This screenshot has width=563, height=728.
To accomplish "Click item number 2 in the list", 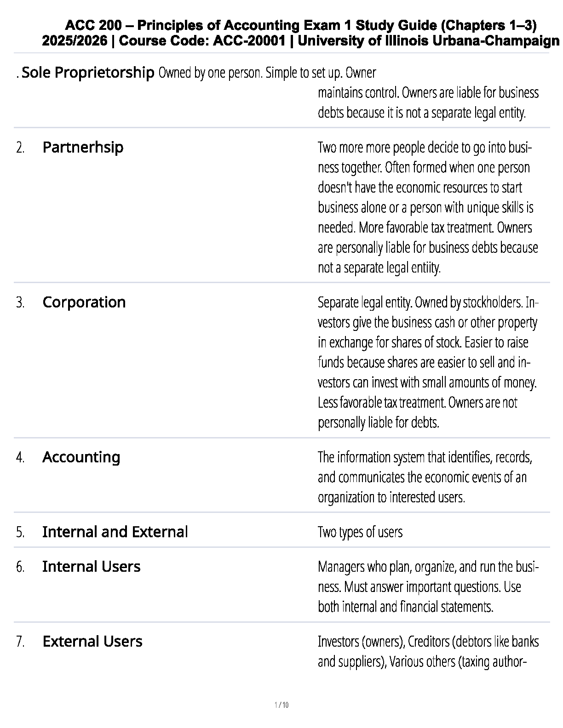I will click(x=20, y=148).
